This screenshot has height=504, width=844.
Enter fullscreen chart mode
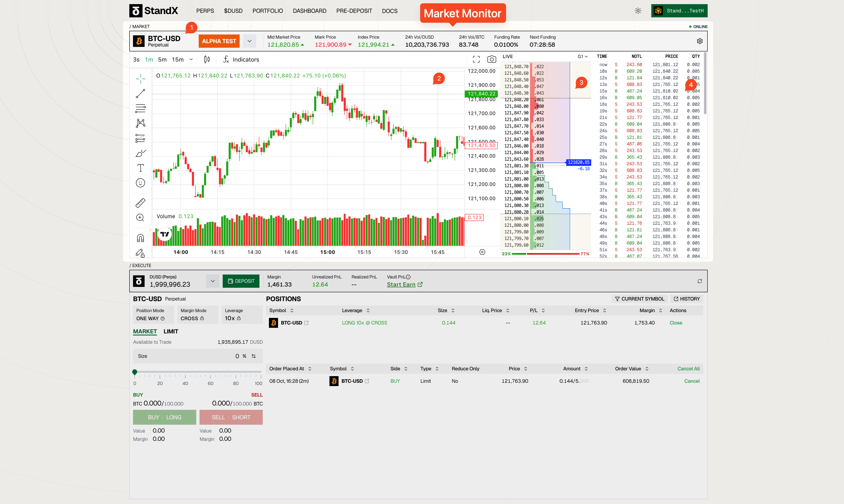pyautogui.click(x=476, y=59)
